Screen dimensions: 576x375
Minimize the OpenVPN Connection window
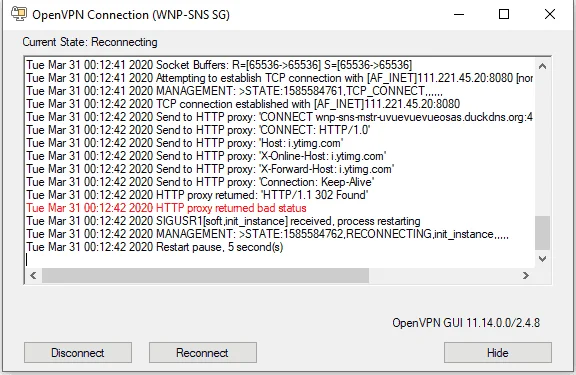click(459, 14)
